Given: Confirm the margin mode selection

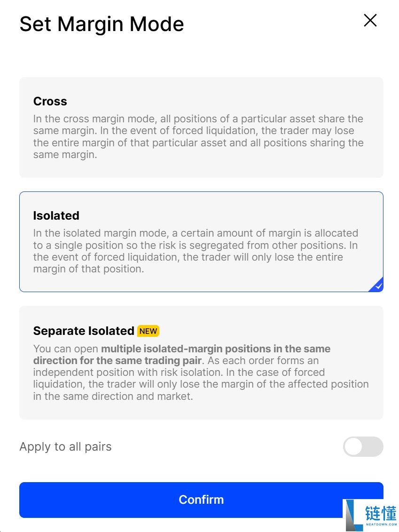Looking at the screenshot, I should 201,500.
